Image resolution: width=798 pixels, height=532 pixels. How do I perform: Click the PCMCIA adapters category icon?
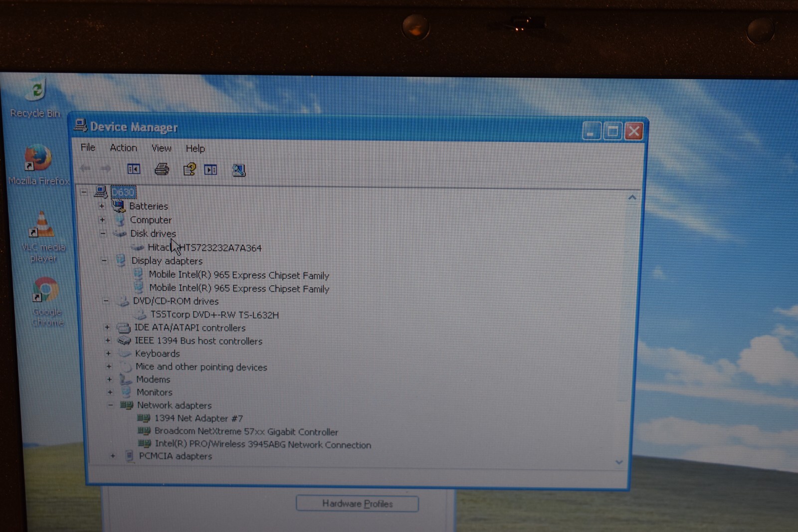pyautogui.click(x=129, y=456)
